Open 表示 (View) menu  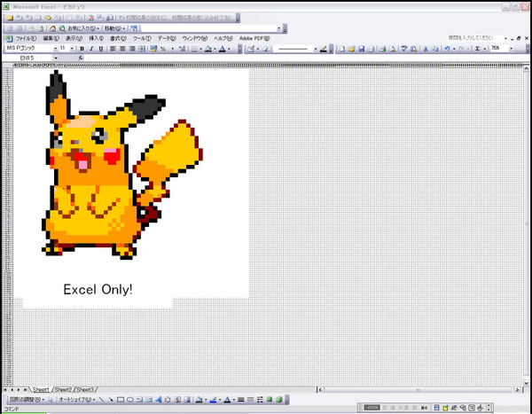click(x=74, y=38)
